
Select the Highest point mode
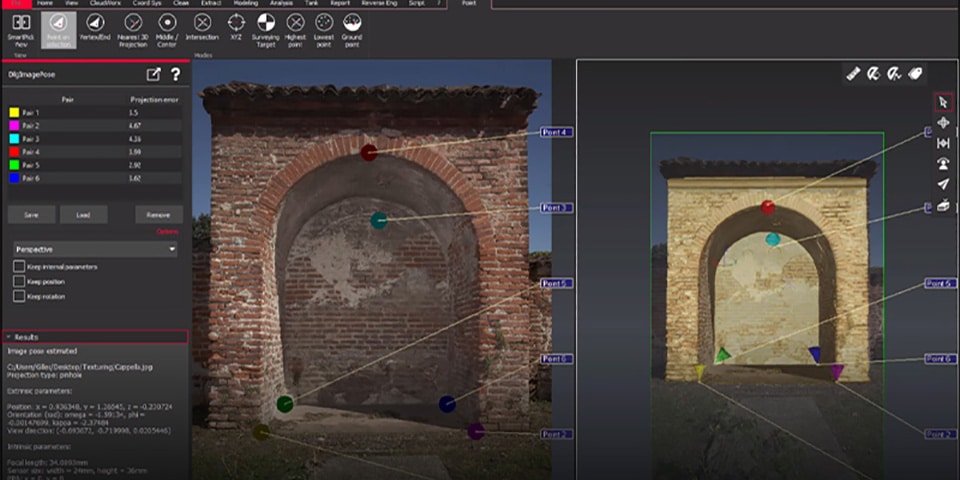tap(296, 30)
